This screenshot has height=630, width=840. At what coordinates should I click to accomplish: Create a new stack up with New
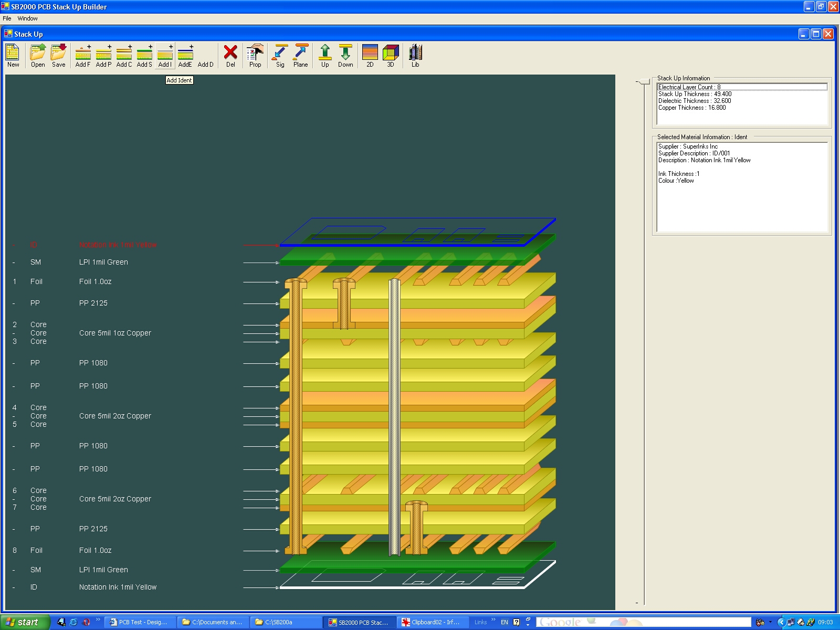13,56
